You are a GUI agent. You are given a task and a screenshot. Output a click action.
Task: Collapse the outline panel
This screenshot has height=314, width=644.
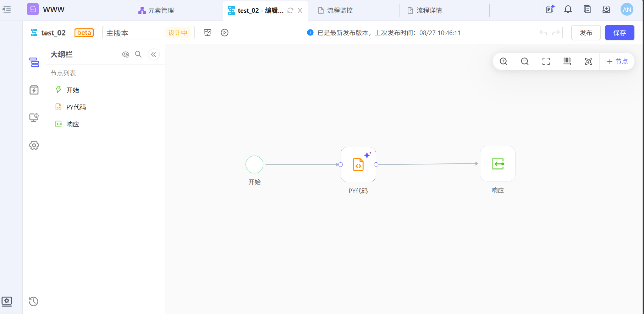(x=154, y=54)
